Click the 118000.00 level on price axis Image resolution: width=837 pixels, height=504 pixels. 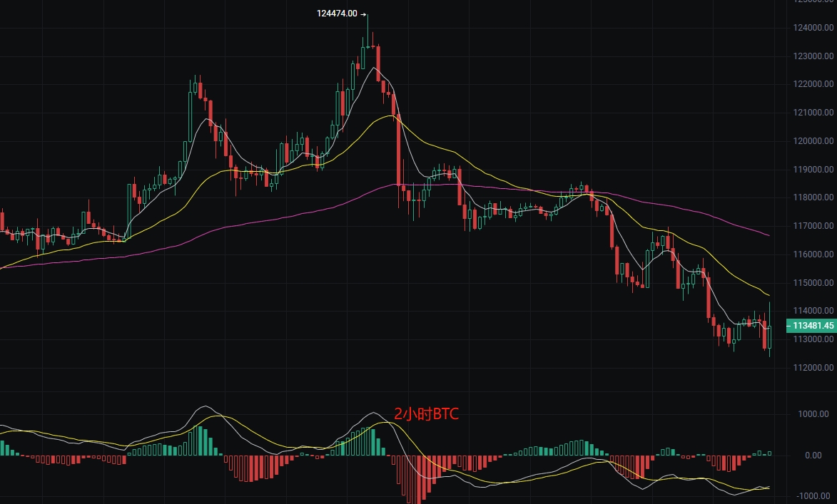[x=813, y=197]
